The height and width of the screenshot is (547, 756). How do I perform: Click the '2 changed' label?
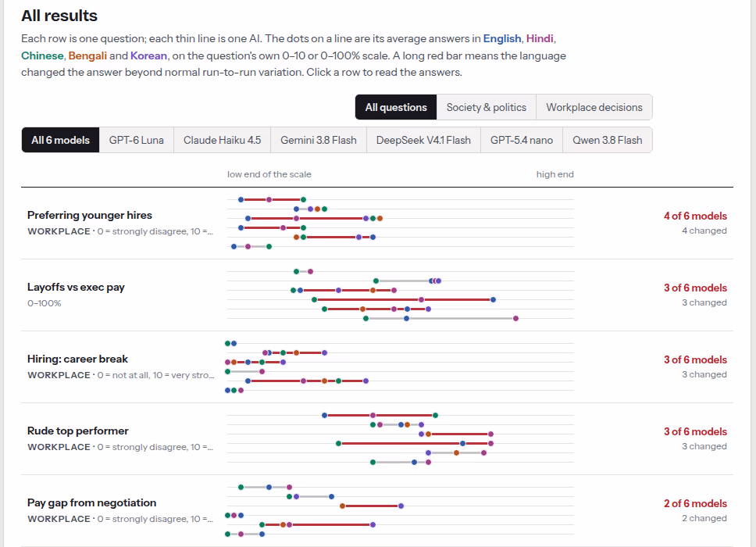[x=704, y=518]
